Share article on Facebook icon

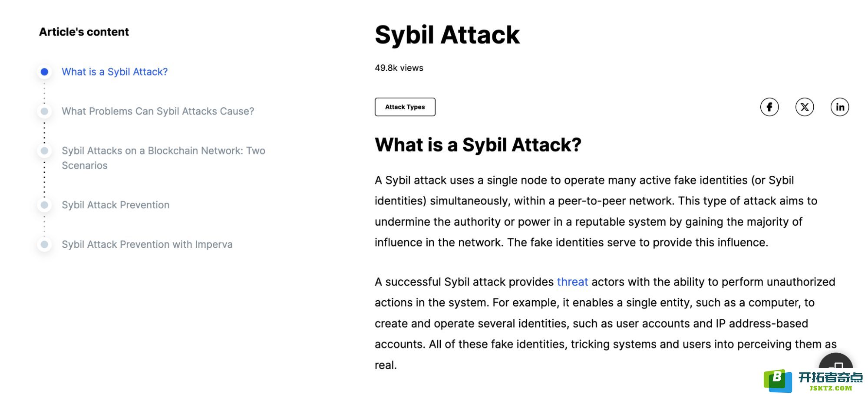coord(769,107)
